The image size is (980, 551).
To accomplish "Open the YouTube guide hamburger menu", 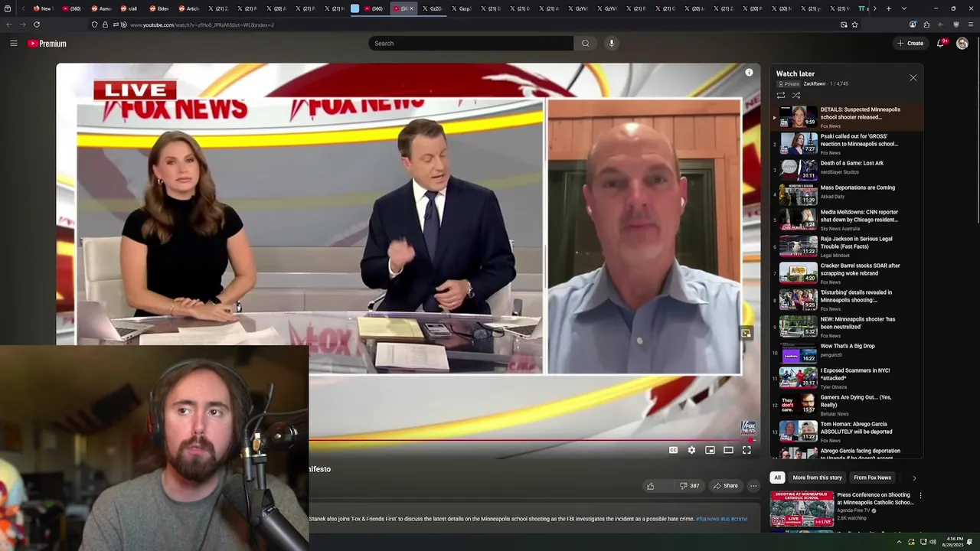I will (x=13, y=44).
